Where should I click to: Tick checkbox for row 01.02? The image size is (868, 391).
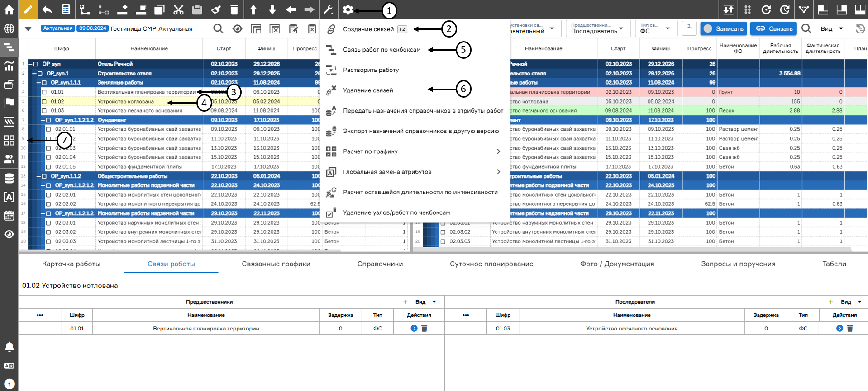click(x=44, y=102)
